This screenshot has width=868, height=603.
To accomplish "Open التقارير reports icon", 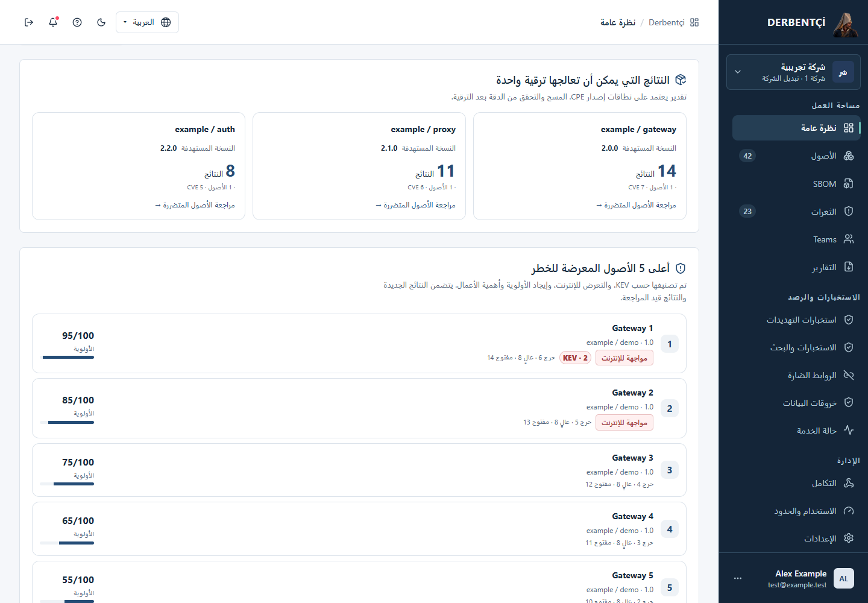I will (849, 267).
